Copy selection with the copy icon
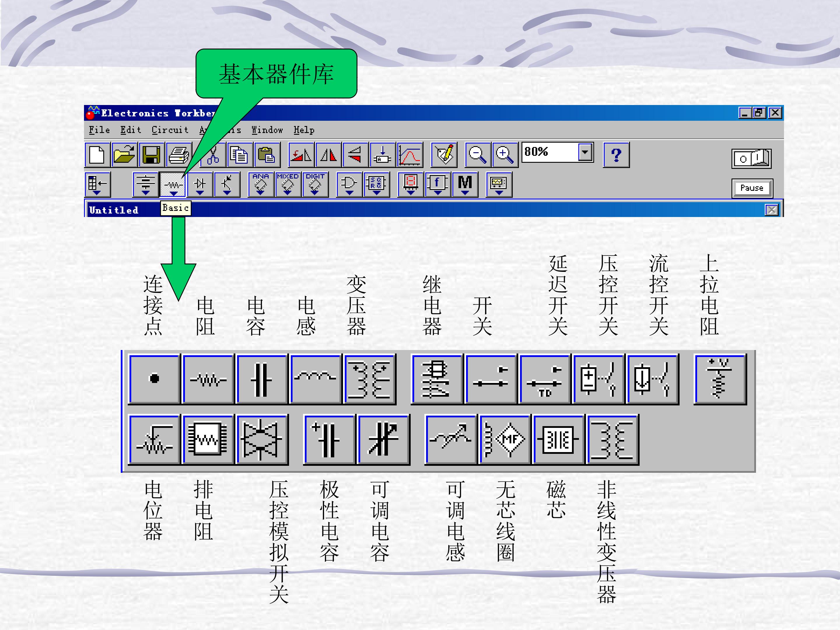The image size is (840, 630). 240,155
